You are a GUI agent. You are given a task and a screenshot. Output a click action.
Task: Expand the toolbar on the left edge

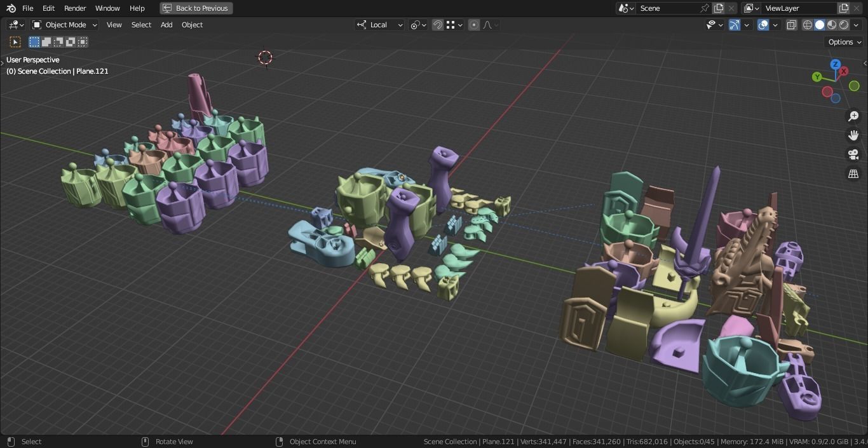pyautogui.click(x=3, y=63)
